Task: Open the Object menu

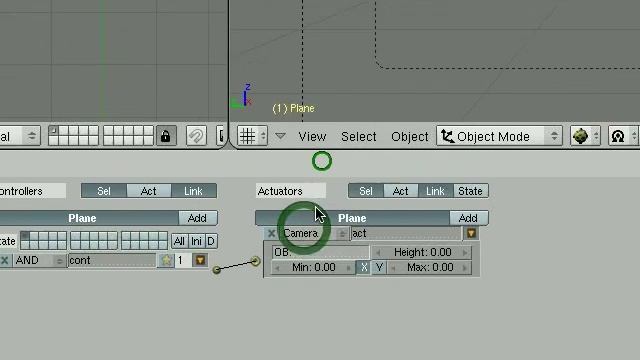Action: pos(410,136)
